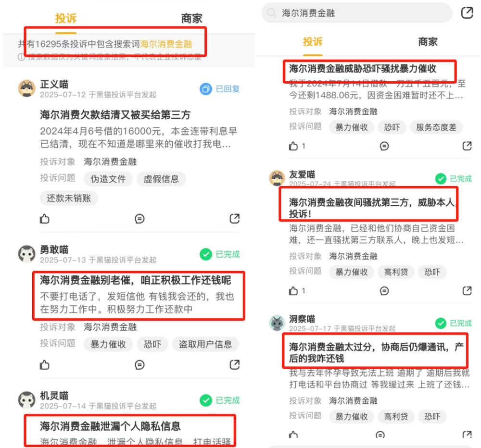The height and width of the screenshot is (448, 481).
Task: Click the 服务态度差 issue tag
Action: tap(436, 127)
